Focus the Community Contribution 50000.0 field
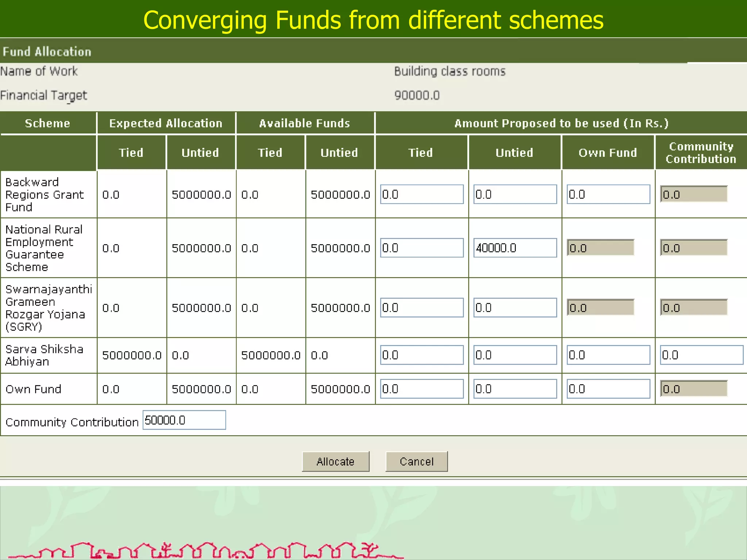Viewport: 747px width, 560px height. tap(184, 420)
